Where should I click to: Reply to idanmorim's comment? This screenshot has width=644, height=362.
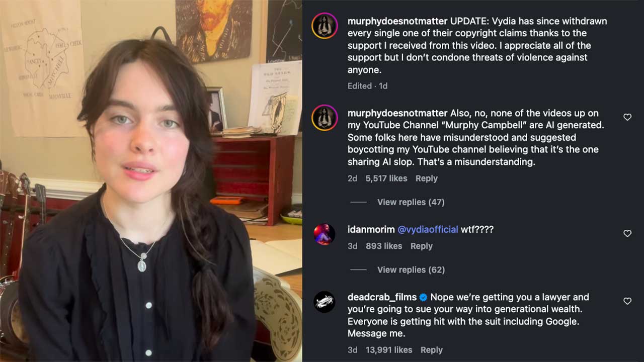coord(422,246)
